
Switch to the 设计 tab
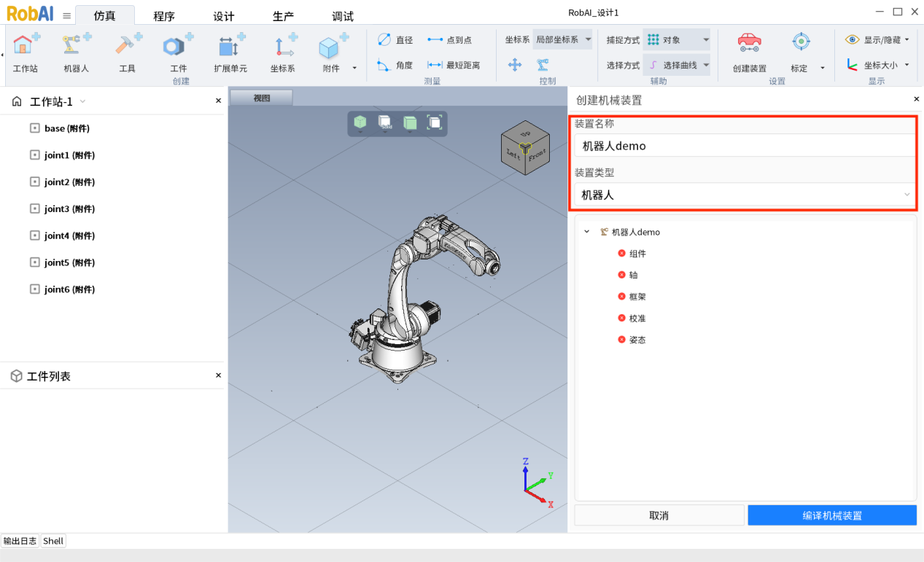[x=224, y=16]
